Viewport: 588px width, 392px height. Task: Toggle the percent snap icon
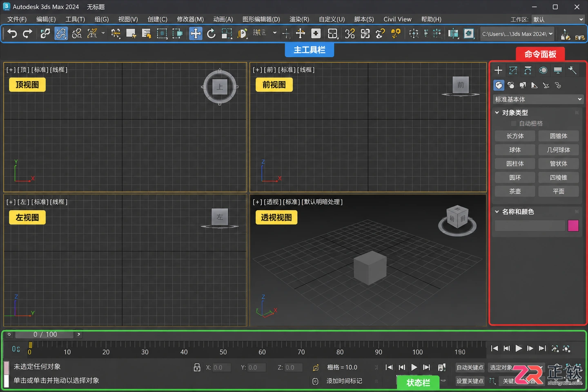pyautogui.click(x=350, y=33)
